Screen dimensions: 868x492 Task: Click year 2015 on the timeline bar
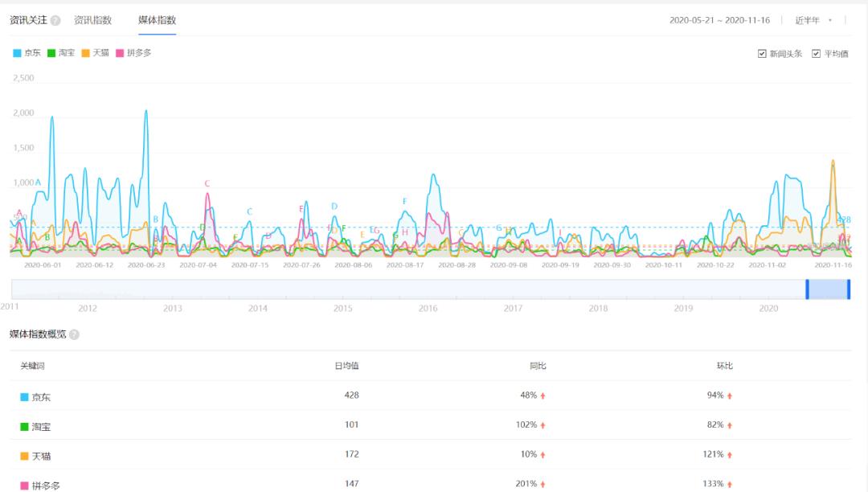tap(342, 308)
